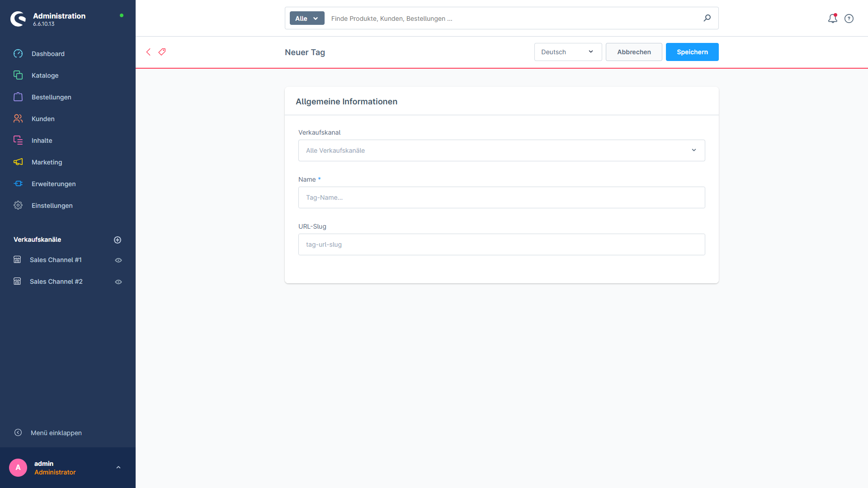Click the Administration title text
The image size is (868, 488).
pos(59,16)
